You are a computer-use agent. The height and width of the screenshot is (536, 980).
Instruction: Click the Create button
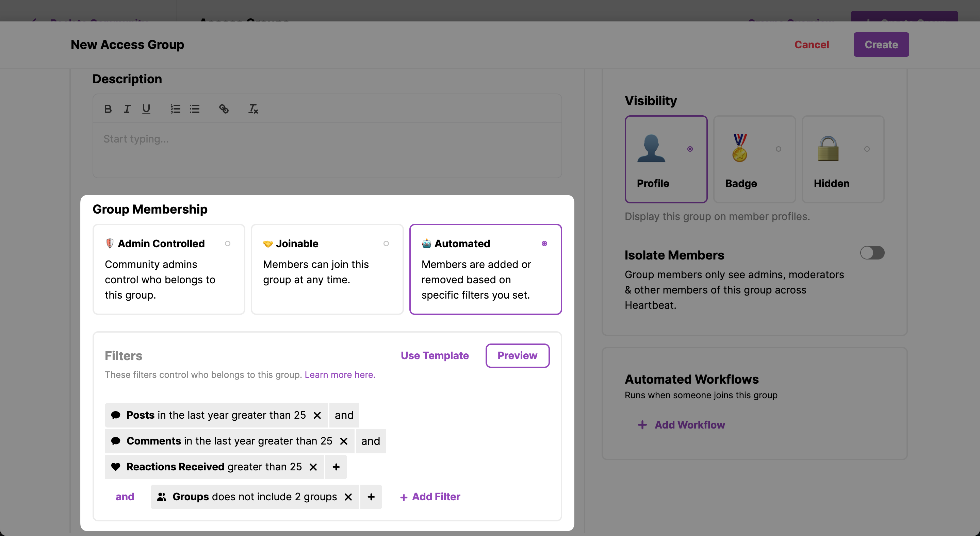point(881,45)
